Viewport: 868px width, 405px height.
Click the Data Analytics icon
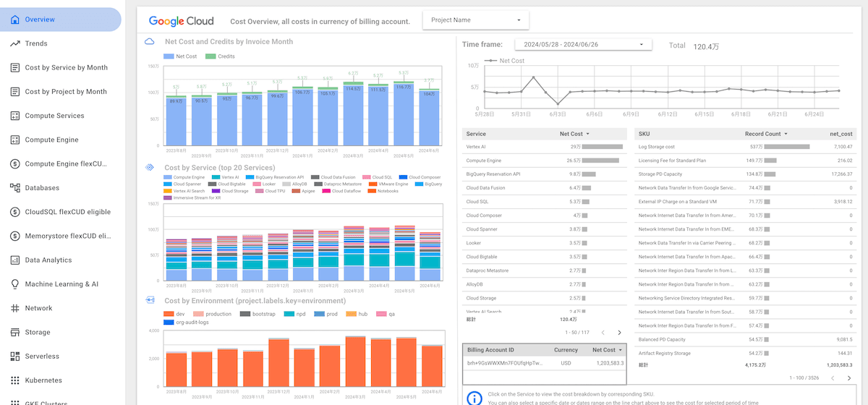click(14, 260)
